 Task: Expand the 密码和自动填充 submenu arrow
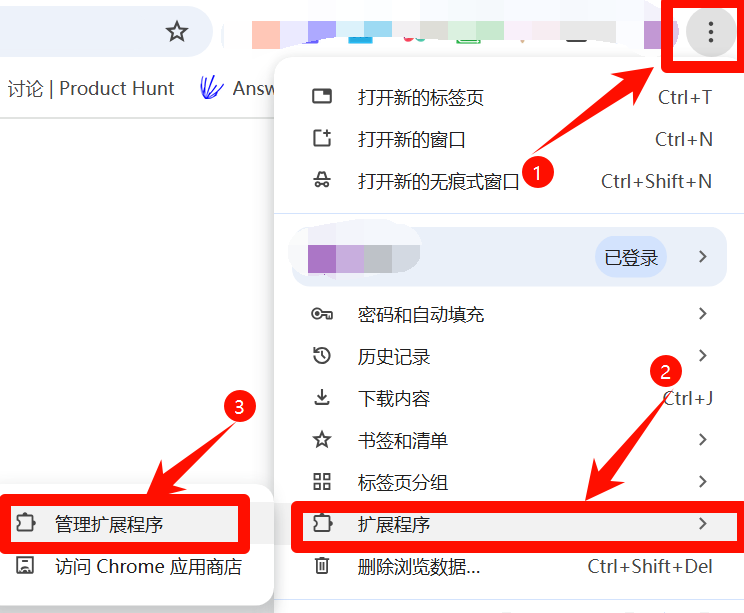coord(703,314)
